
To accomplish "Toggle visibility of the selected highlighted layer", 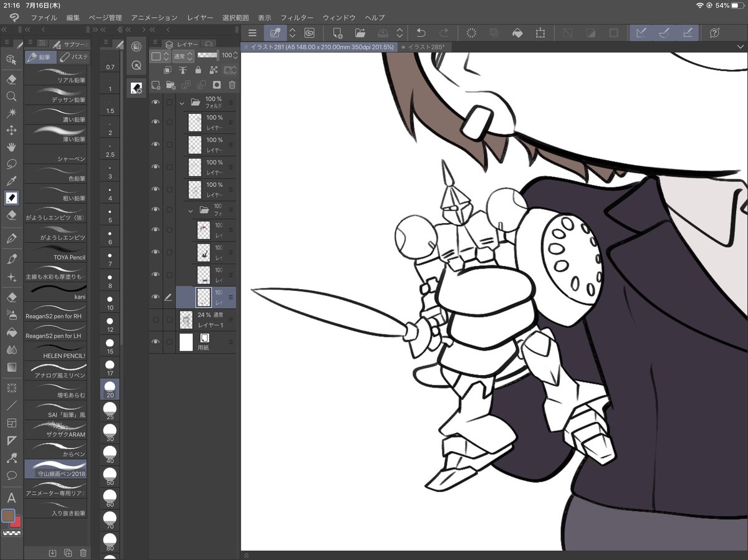I will pyautogui.click(x=155, y=297).
